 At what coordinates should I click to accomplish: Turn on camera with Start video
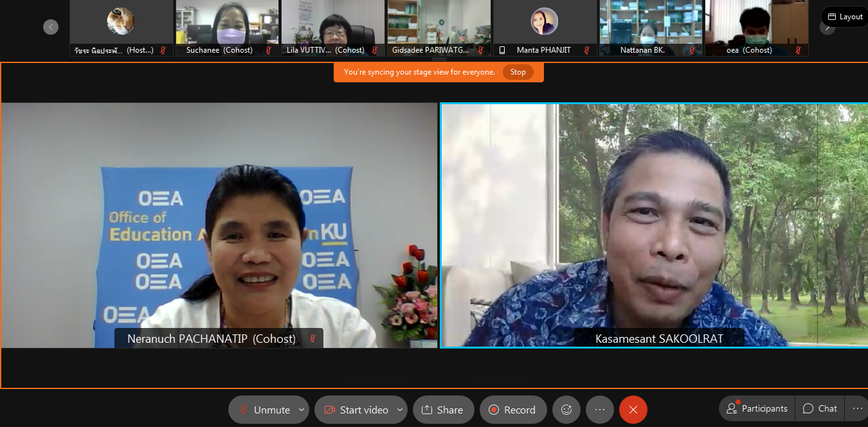pyautogui.click(x=356, y=410)
